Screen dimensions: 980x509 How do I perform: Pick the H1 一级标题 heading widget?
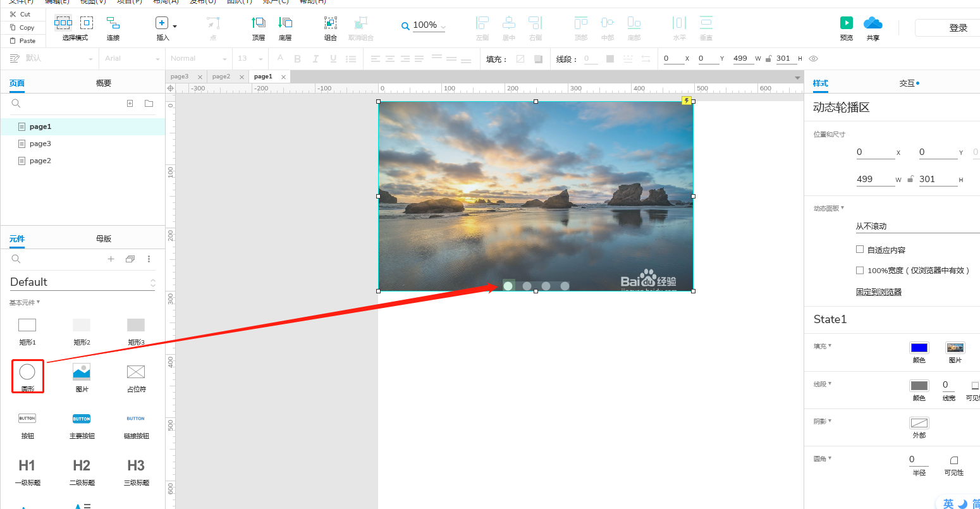point(27,472)
